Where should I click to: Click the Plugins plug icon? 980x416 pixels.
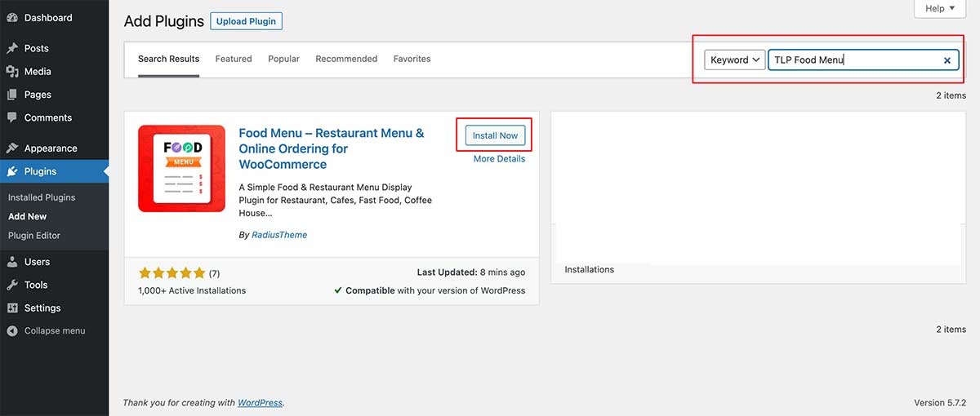[12, 171]
